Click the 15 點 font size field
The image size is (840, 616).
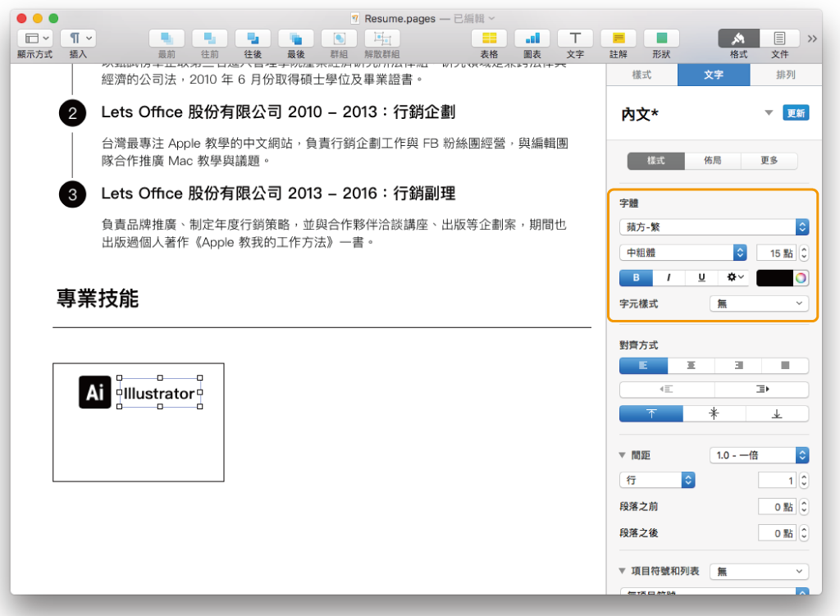click(x=777, y=253)
